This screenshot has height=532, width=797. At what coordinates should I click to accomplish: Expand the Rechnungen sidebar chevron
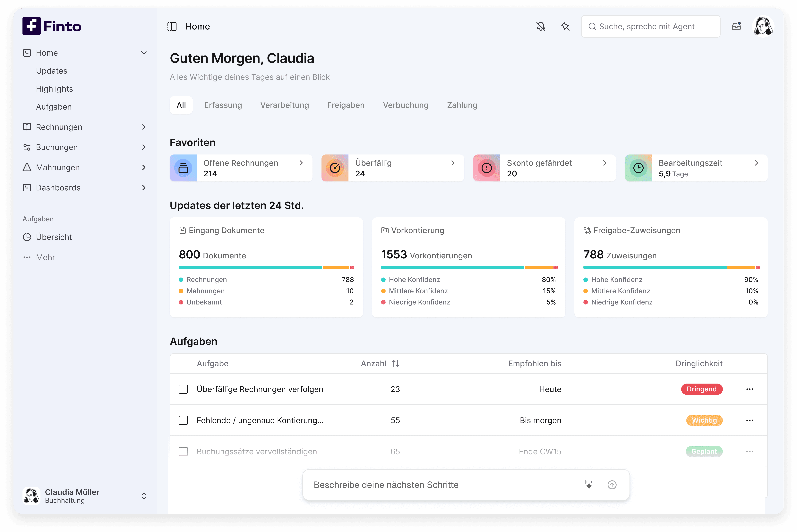tap(144, 127)
